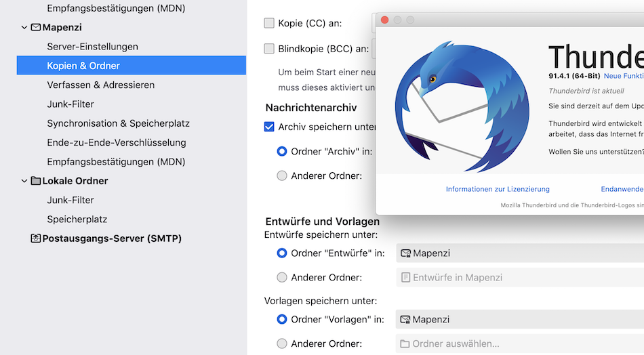
Task: Click the Lokale Ordner folder icon
Action: pyautogui.click(x=35, y=181)
